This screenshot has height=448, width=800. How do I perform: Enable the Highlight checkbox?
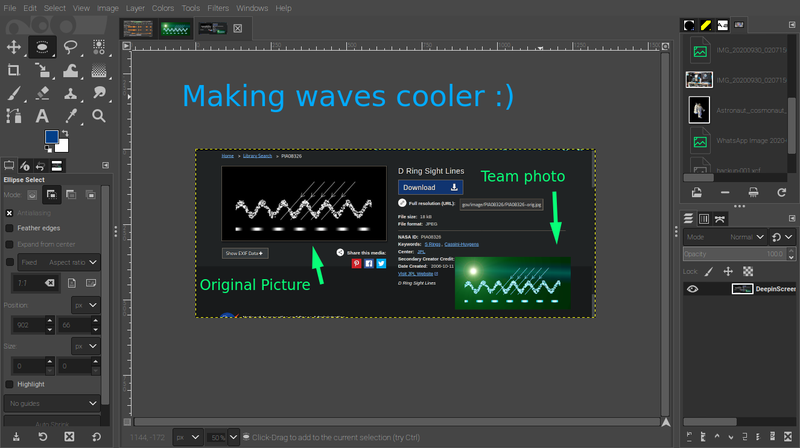9,384
